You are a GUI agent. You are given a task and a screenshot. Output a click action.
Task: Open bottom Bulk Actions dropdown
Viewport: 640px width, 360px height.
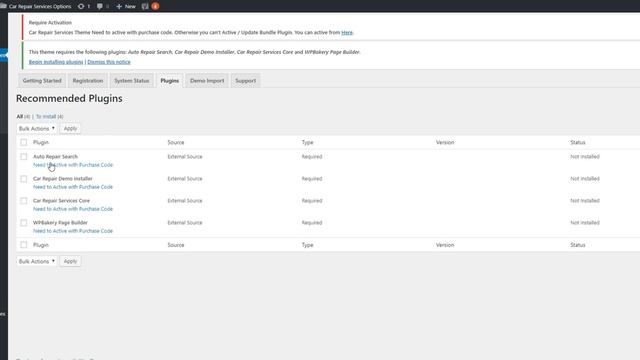[x=37, y=261]
